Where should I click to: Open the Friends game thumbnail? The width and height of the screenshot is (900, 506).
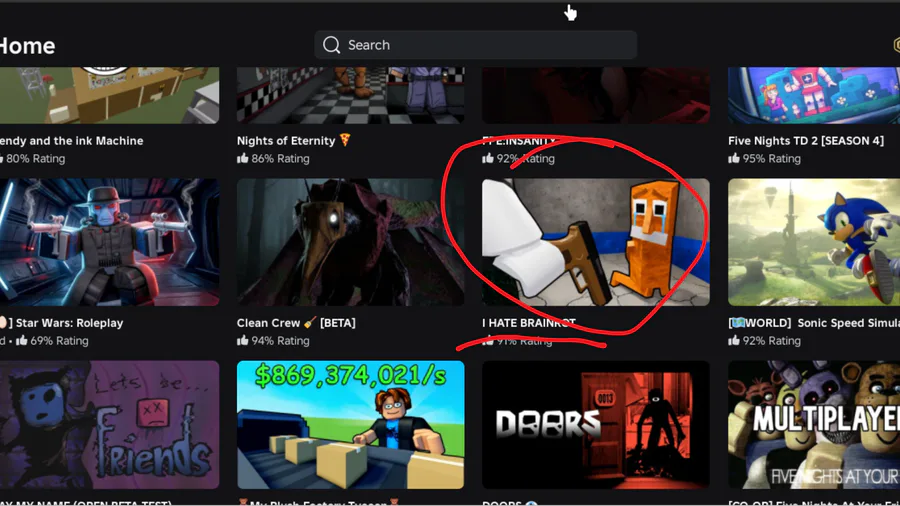coord(109,425)
